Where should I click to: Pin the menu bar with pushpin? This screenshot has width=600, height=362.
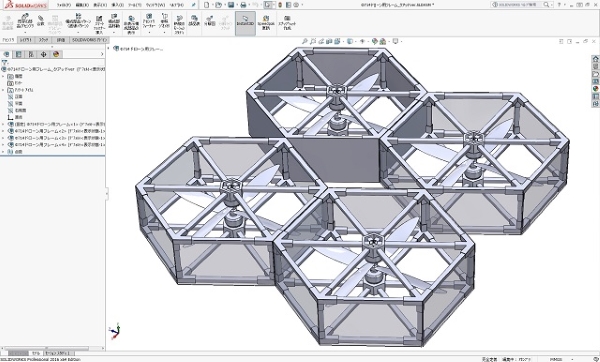[x=194, y=5]
